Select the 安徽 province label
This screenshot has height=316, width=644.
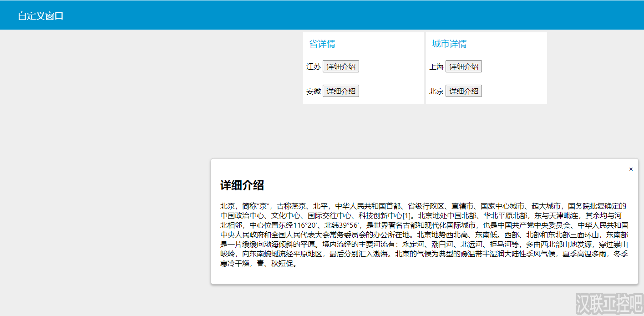[x=313, y=91]
